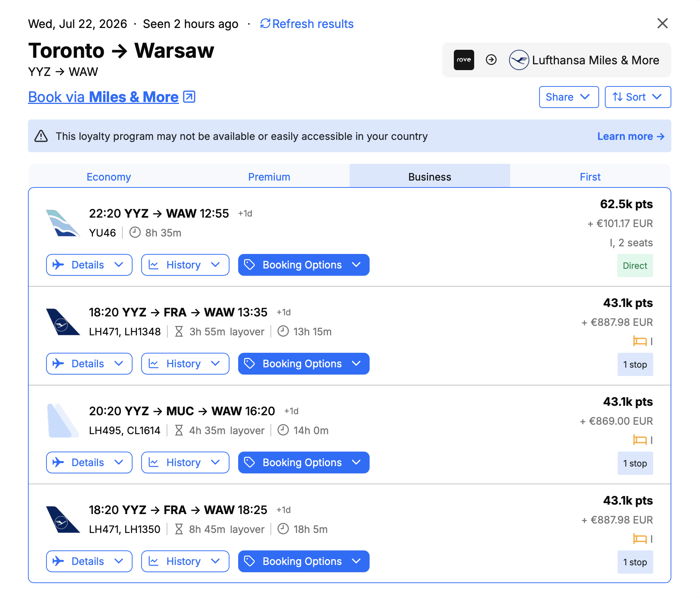Click the 20:20 YYZ → MUC → WAW 16:20 route
This screenshot has width=700, height=598.
tap(182, 411)
